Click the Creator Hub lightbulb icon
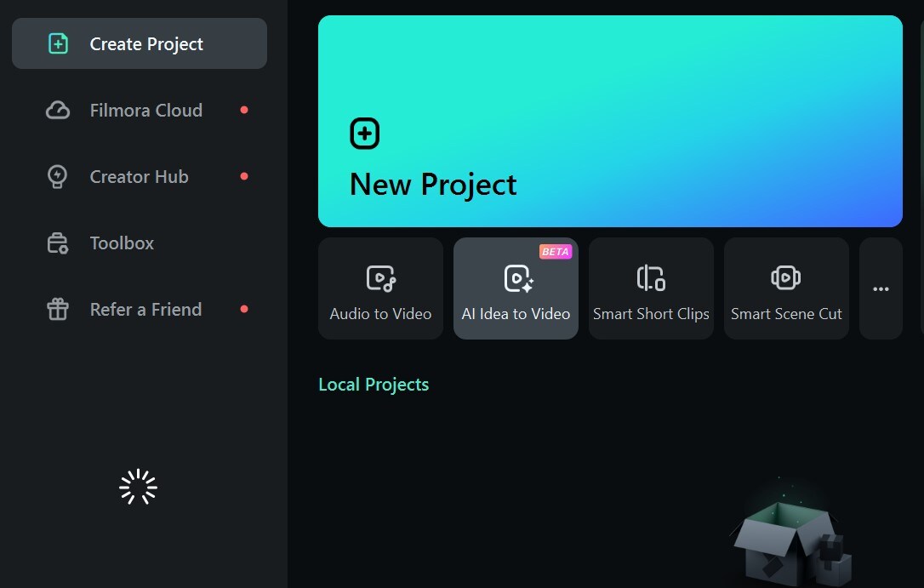 click(57, 177)
